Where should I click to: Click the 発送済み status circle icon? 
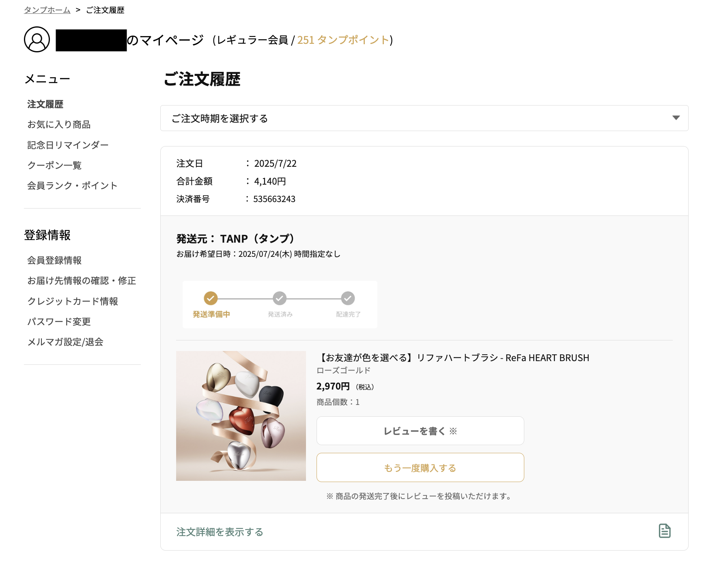click(x=279, y=298)
